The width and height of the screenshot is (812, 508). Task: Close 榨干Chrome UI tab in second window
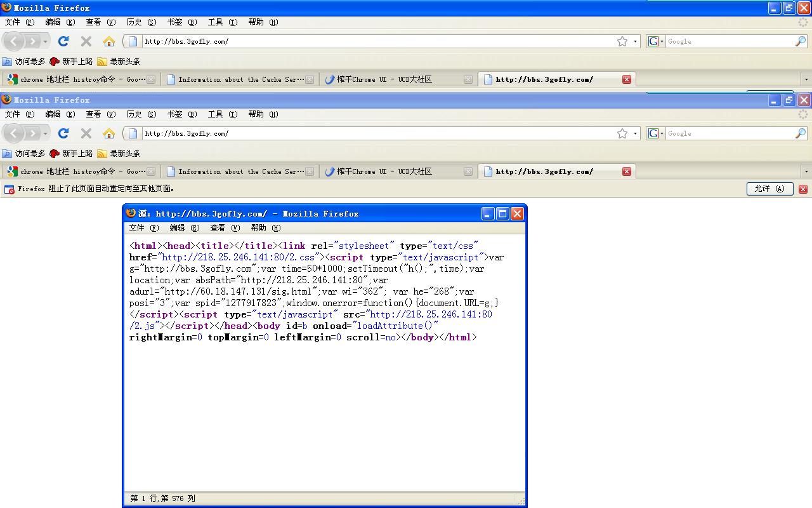(468, 171)
